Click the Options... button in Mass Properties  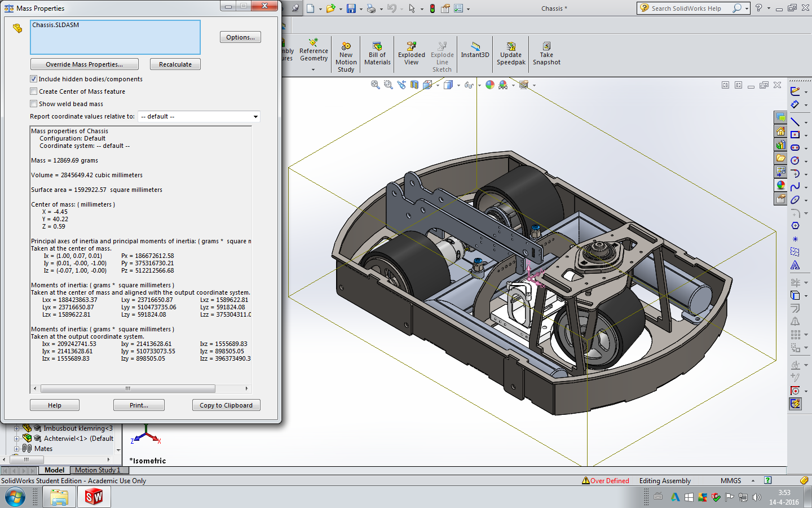coord(240,37)
